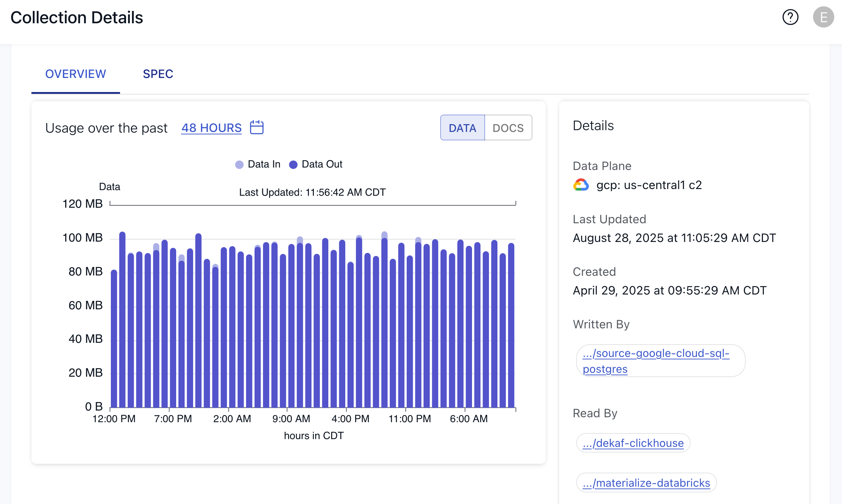
Task: Switch to the OVERVIEW tab
Action: (x=76, y=74)
